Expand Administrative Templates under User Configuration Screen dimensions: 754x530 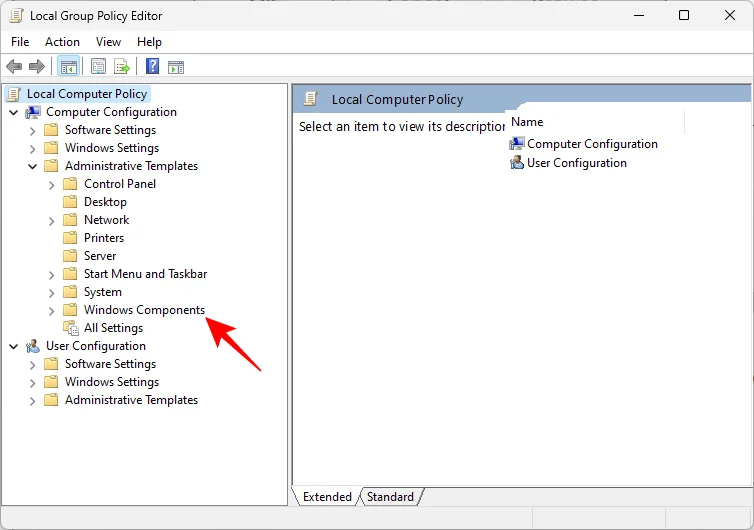32,401
